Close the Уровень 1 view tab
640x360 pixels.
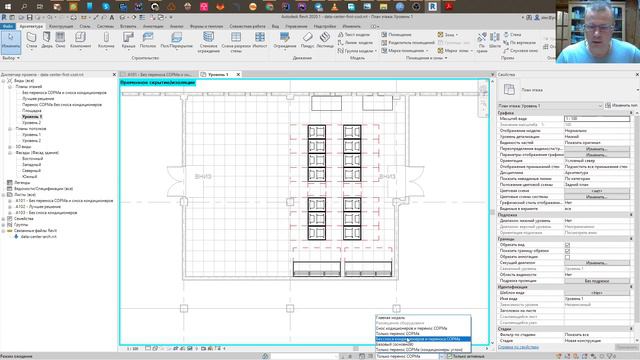(x=238, y=74)
